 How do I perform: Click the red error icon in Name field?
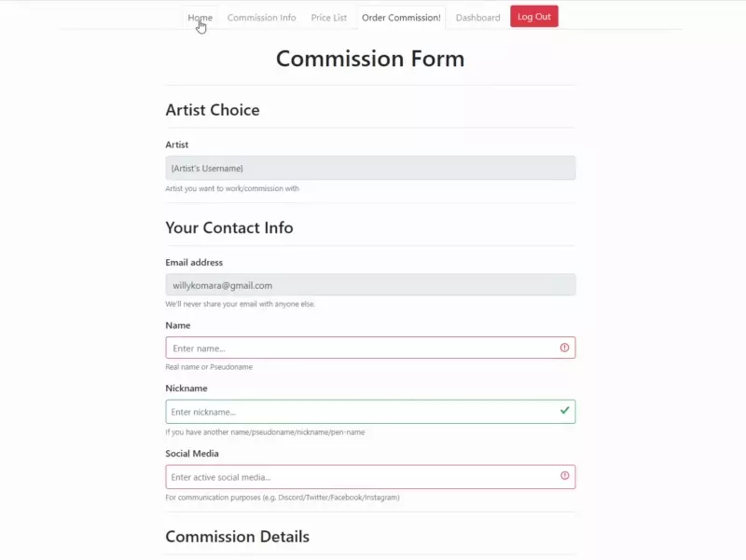[565, 347]
